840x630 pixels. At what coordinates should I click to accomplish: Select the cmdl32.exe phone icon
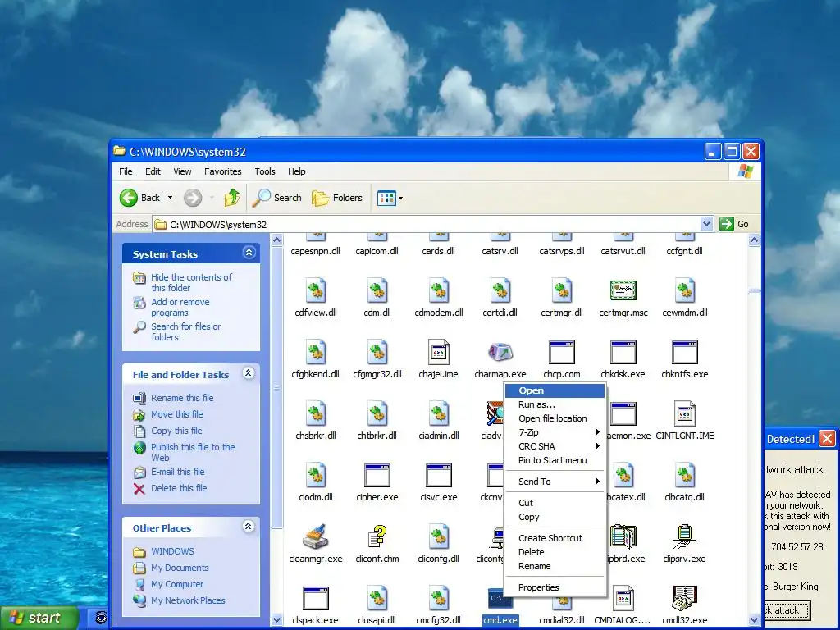tap(685, 598)
